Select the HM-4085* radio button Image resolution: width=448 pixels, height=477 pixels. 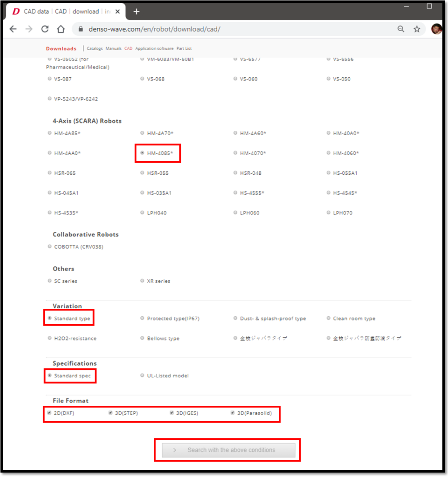142,153
